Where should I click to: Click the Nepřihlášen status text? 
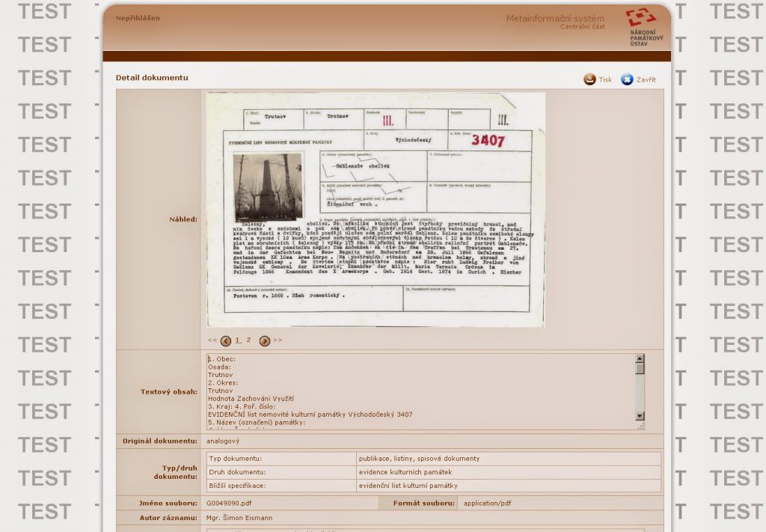138,18
